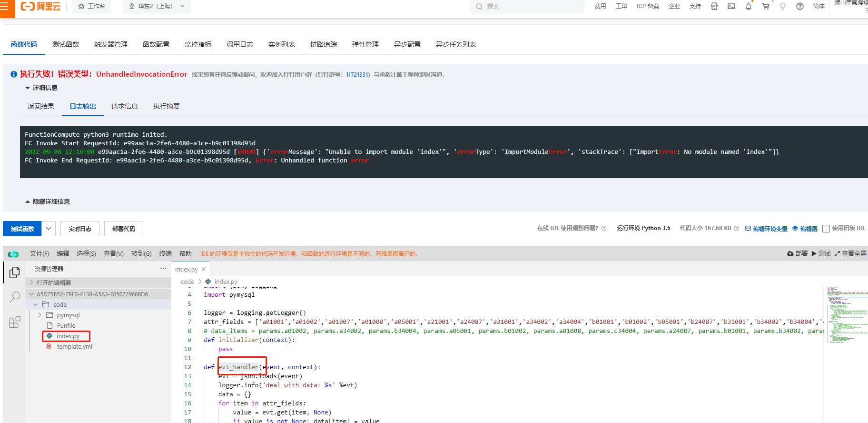Click the light bulb icon

point(783,6)
